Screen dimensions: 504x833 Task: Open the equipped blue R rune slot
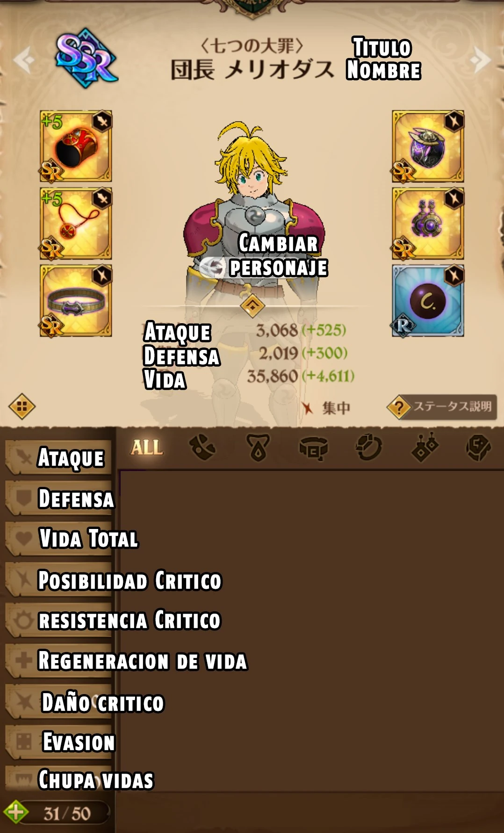click(428, 301)
